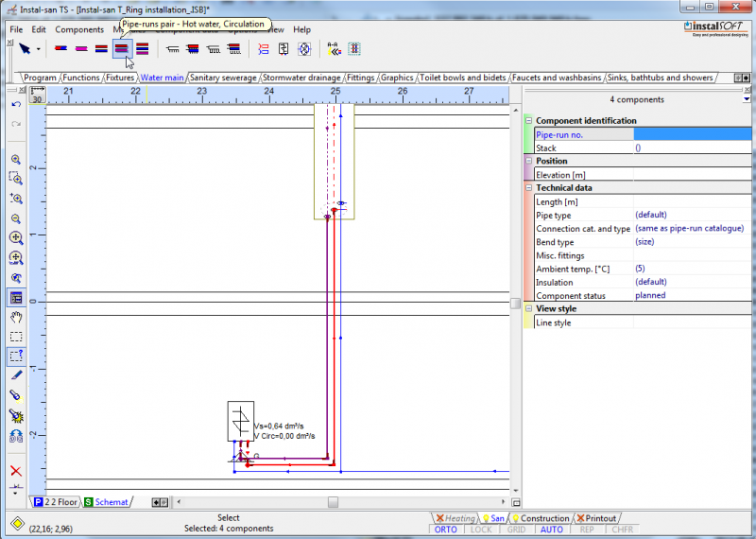Screen dimensions: 756x539
Task: Click the A-A section marker icon
Action: click(x=334, y=49)
